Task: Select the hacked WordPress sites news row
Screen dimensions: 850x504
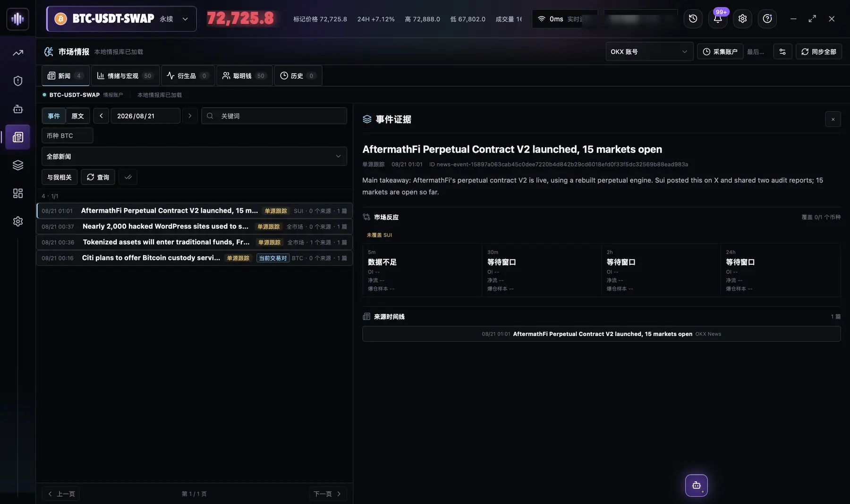Action: click(x=194, y=227)
